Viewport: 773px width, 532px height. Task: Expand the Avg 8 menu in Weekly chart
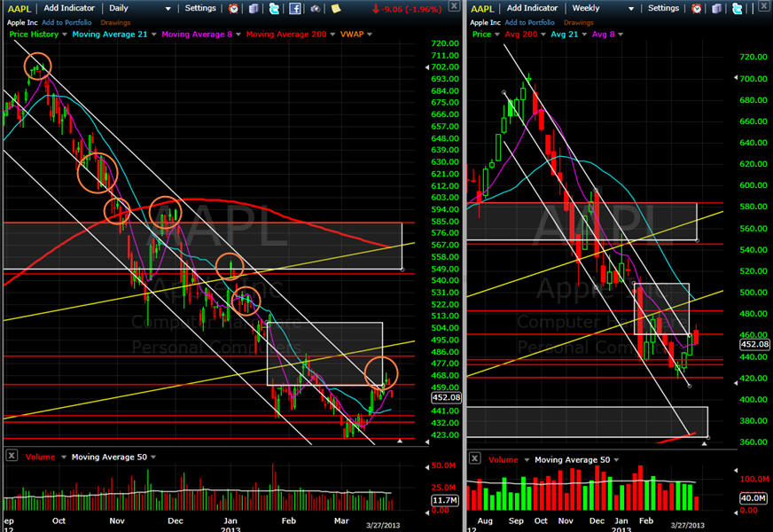(x=621, y=35)
